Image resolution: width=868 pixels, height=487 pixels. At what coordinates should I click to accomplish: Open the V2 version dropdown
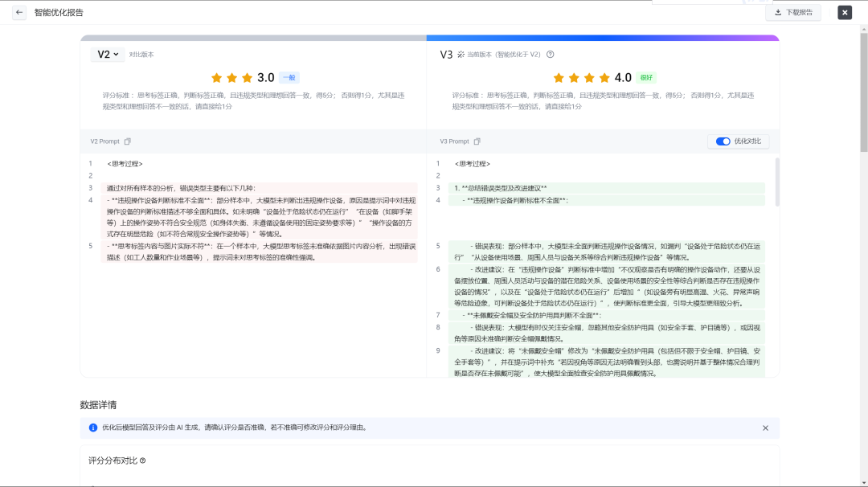107,55
